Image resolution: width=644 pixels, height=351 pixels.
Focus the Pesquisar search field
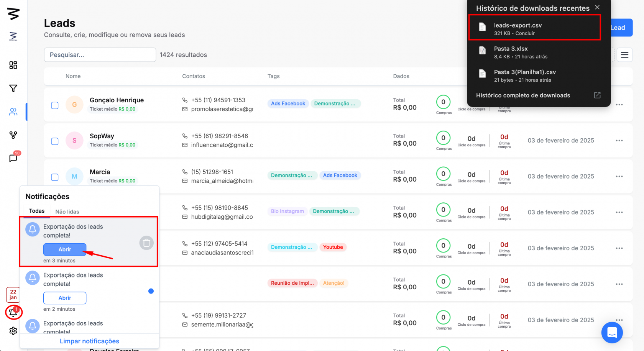(100, 55)
